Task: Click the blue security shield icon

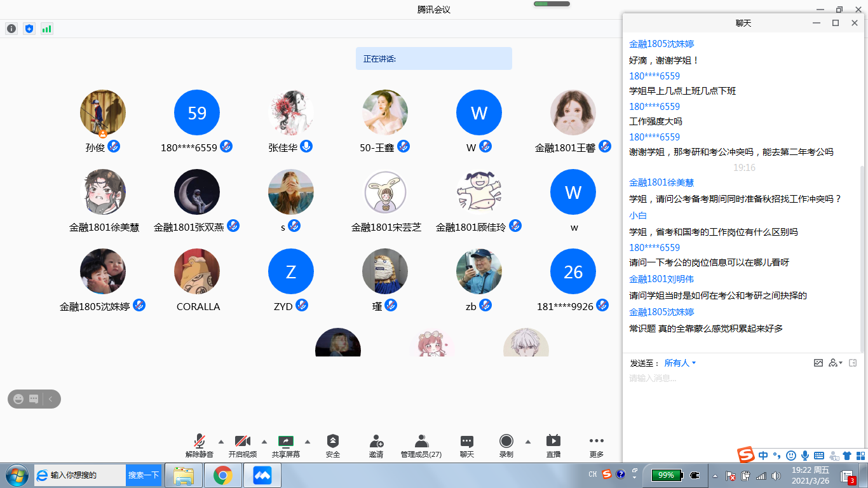Action: click(x=29, y=29)
